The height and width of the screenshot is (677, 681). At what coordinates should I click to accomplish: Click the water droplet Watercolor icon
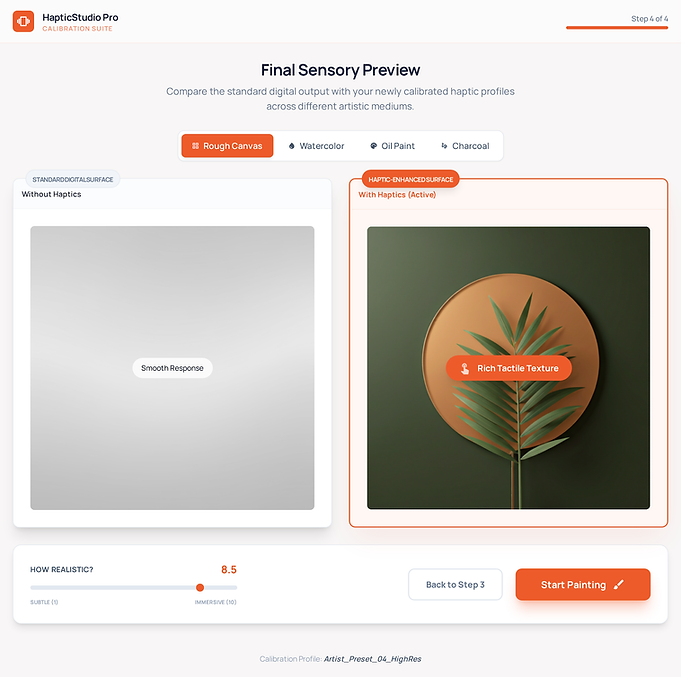tap(291, 146)
